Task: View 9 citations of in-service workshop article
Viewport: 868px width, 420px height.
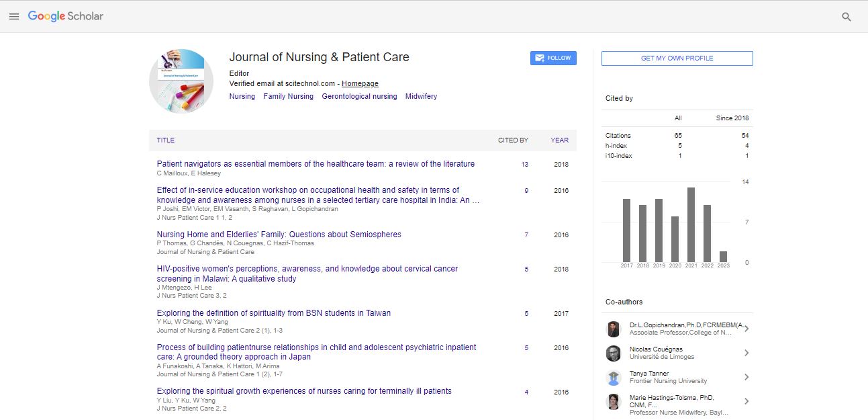Action: pos(526,191)
